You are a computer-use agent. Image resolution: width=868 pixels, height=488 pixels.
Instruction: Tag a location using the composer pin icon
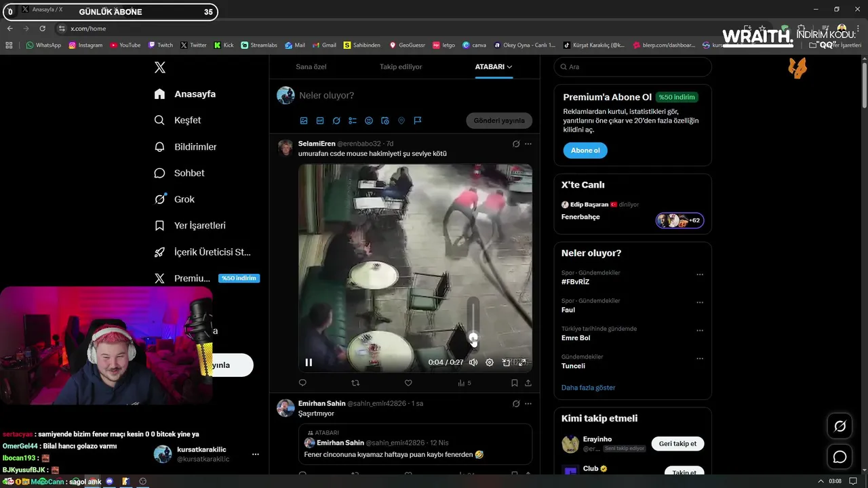[x=401, y=121]
